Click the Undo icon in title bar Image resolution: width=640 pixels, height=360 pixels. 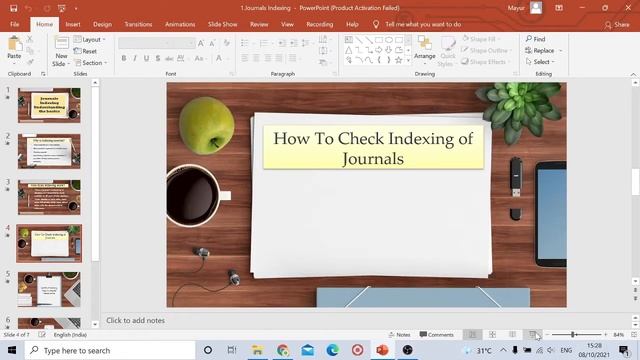28,8
